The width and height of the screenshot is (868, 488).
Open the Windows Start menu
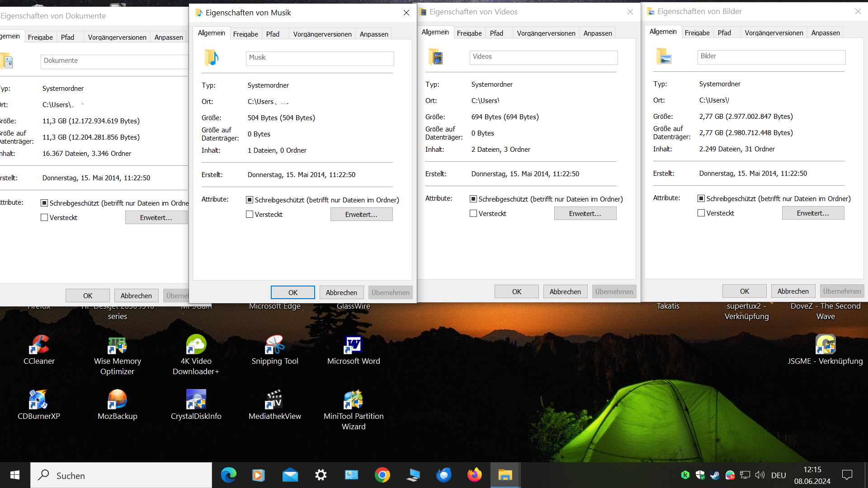click(14, 475)
